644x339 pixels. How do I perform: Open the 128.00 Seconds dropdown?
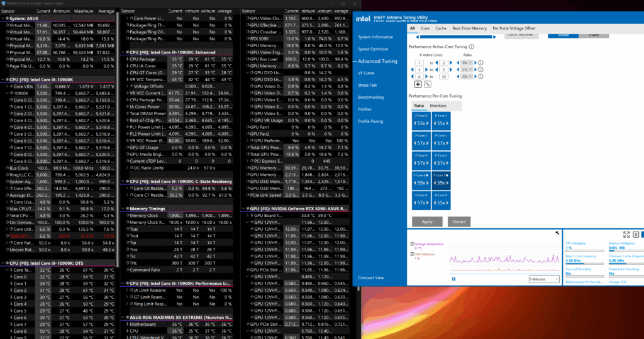click(x=521, y=35)
